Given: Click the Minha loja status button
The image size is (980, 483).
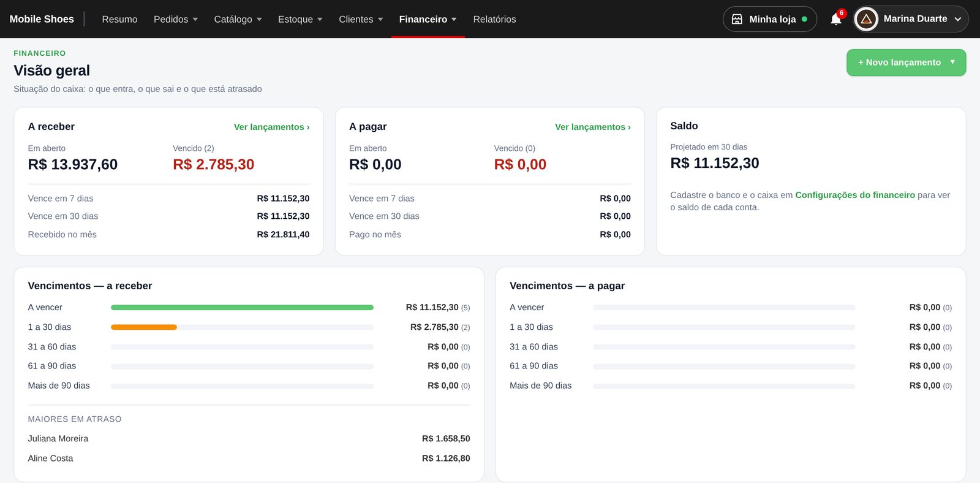Looking at the screenshot, I should (770, 19).
